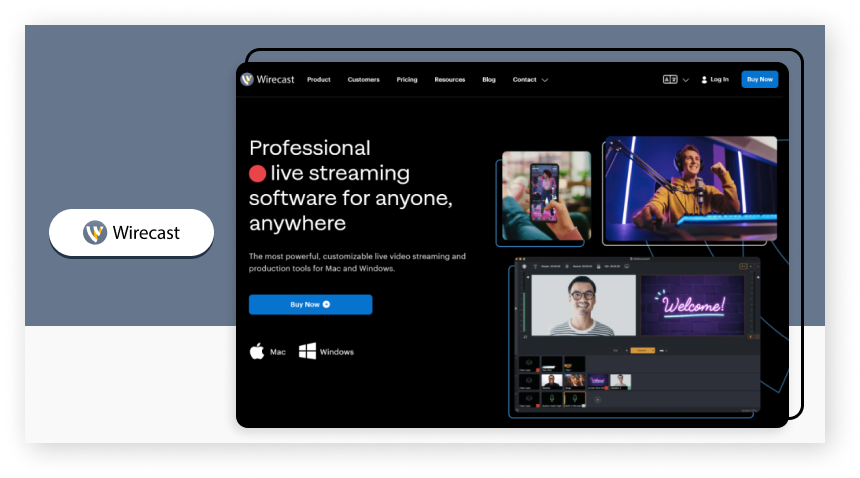860x478 pixels.
Task: Open the Pricing page
Action: pos(407,79)
